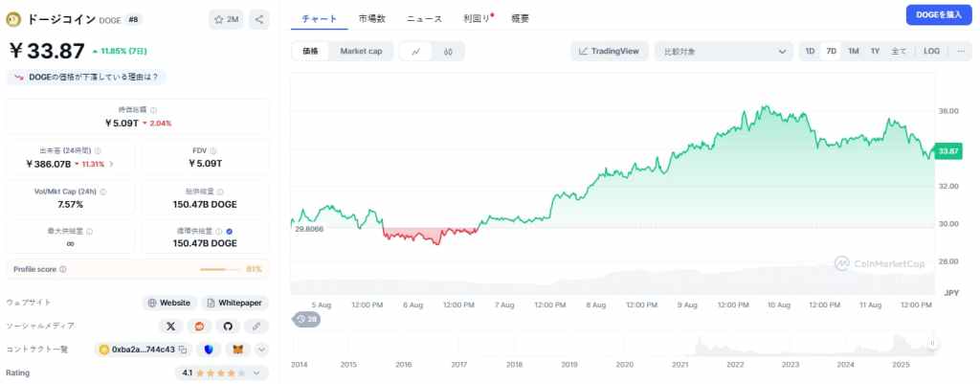Open the Website link
Image resolution: width=980 pixels, height=384 pixels.
[x=169, y=303]
